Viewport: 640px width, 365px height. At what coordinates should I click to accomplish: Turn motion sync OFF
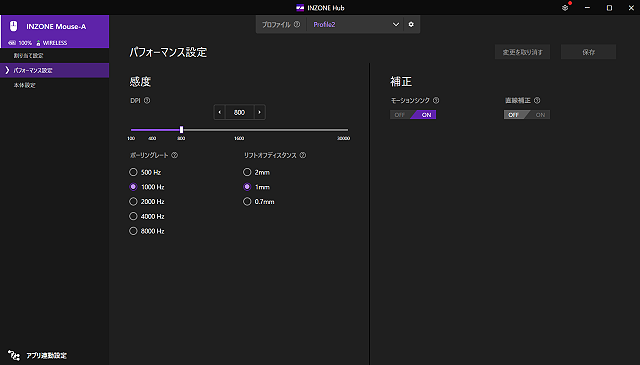point(400,115)
